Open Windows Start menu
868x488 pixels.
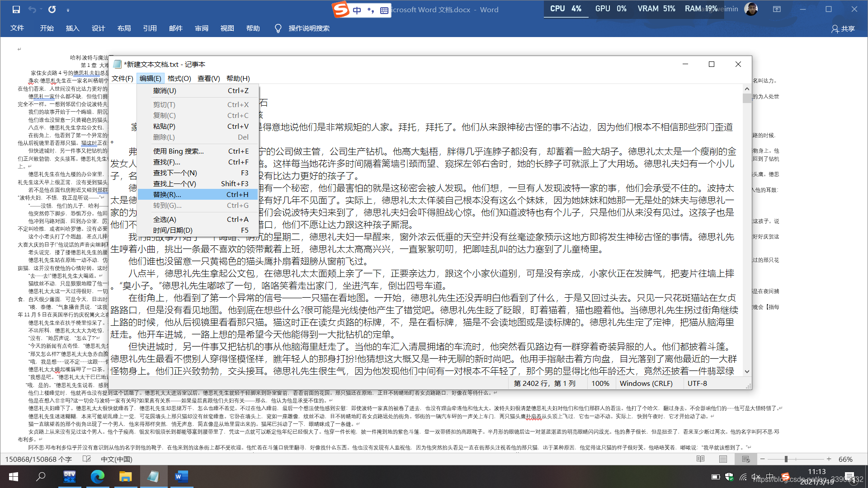[13, 477]
